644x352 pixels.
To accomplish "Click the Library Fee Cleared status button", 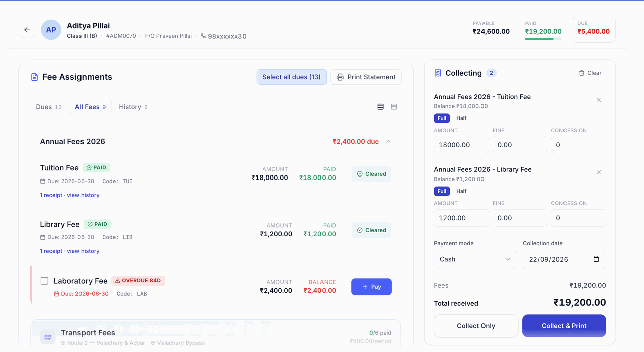I will pos(371,230).
